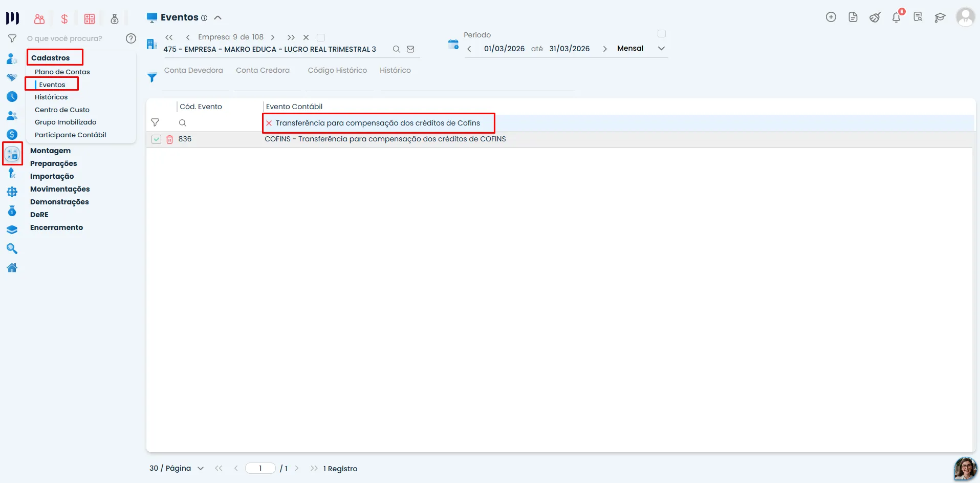Click the funnel icon beside the search box
Viewport: 980px width, 483px height.
coord(12,38)
